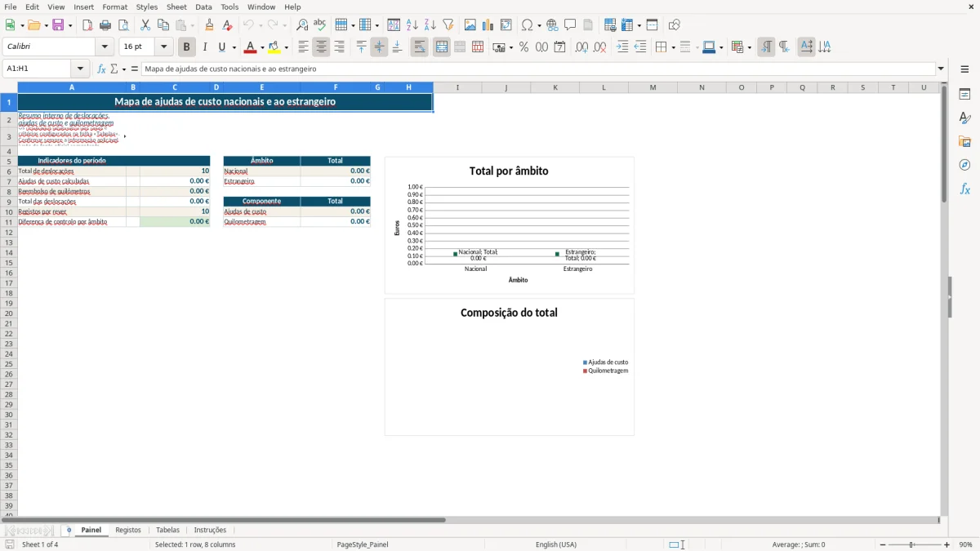Toggle the AutoFilter funnel icon
Image resolution: width=980 pixels, height=551 pixels.
(x=448, y=25)
